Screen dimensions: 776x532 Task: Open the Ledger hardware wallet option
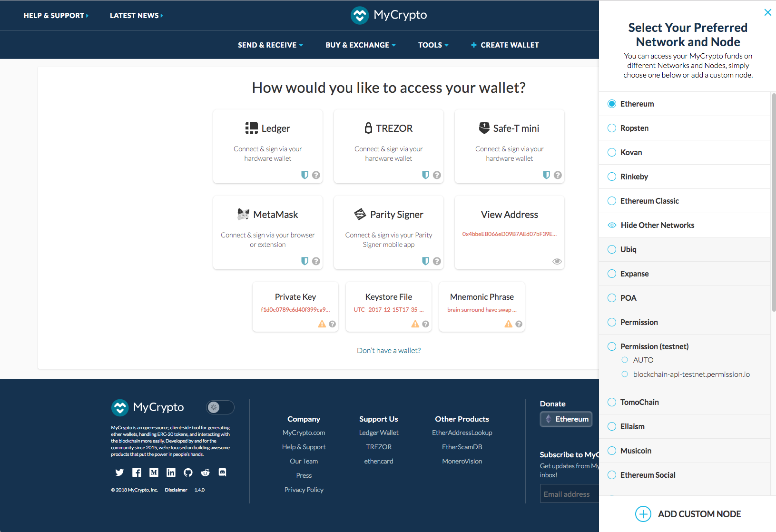268,147
